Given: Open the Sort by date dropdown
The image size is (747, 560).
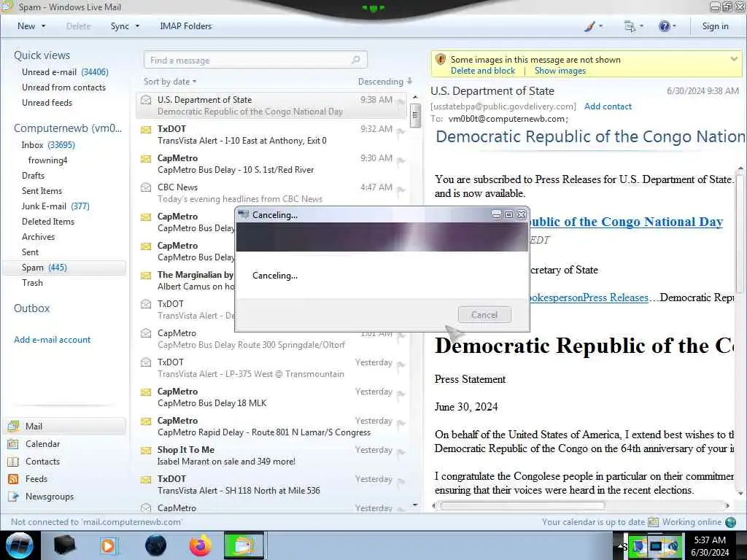Looking at the screenshot, I should point(170,82).
